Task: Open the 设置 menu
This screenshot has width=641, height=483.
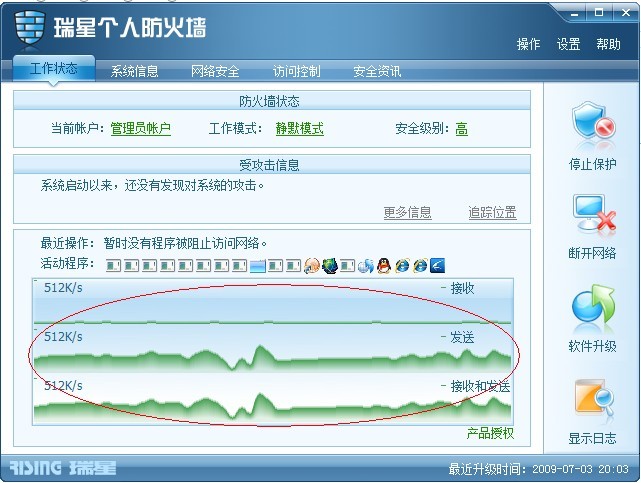Action: tap(568, 44)
